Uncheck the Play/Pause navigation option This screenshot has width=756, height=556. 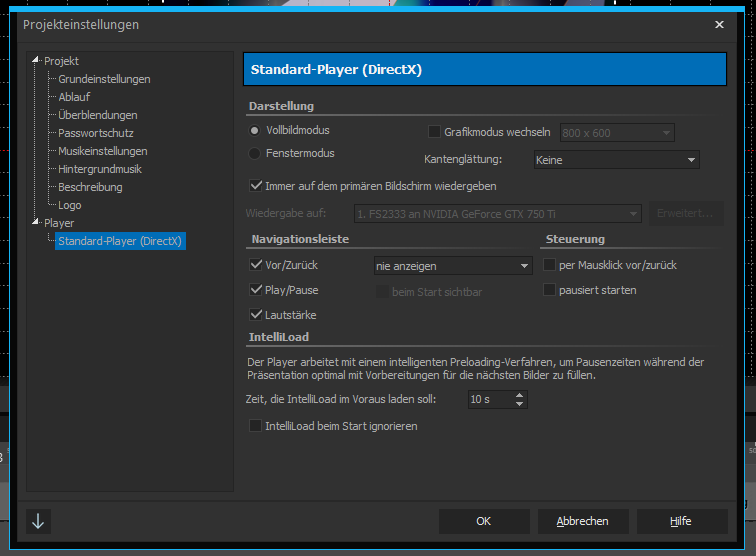click(256, 290)
